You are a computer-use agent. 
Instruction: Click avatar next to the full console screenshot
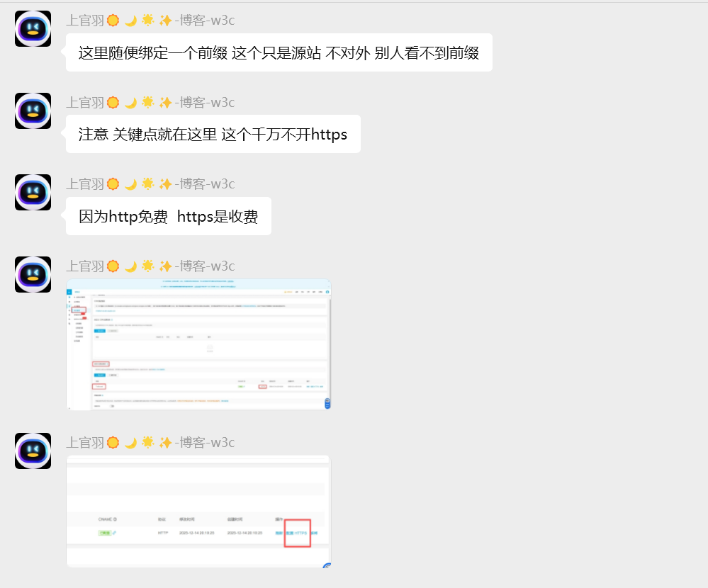tap(33, 275)
